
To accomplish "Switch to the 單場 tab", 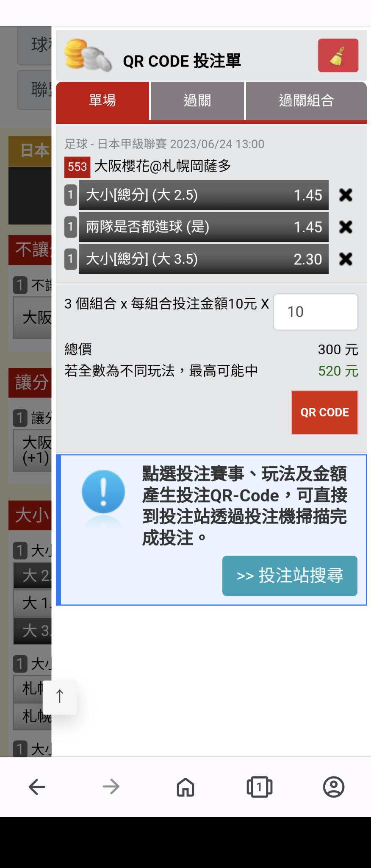I will [x=102, y=101].
